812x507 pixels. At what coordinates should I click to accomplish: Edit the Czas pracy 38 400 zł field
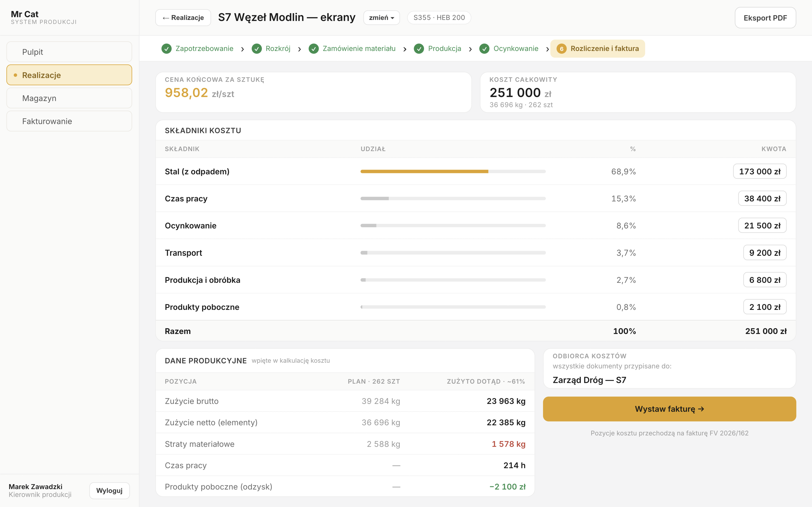(x=762, y=198)
